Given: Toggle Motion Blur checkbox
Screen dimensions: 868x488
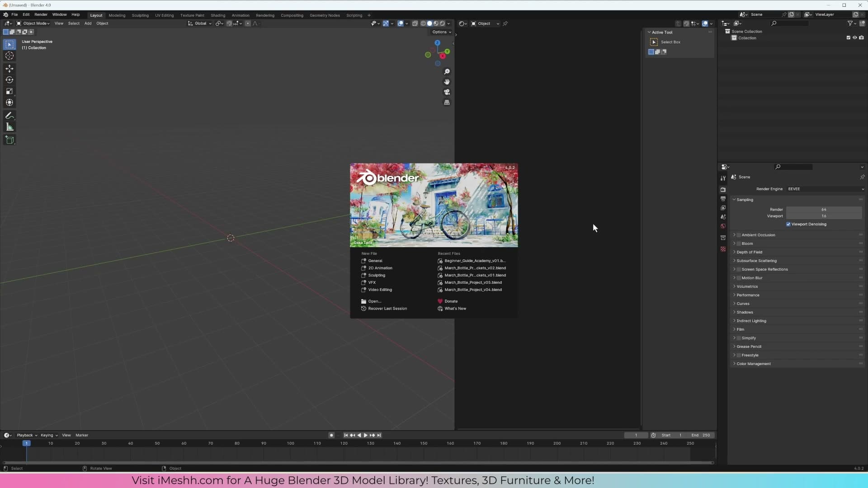Looking at the screenshot, I should (x=739, y=278).
